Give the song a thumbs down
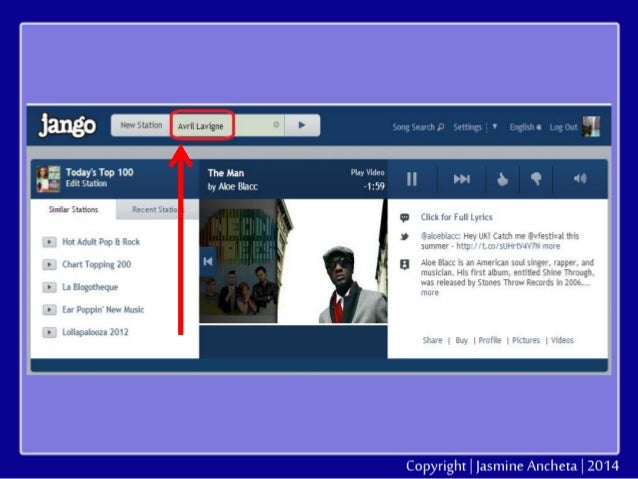The image size is (638, 479). [536, 179]
